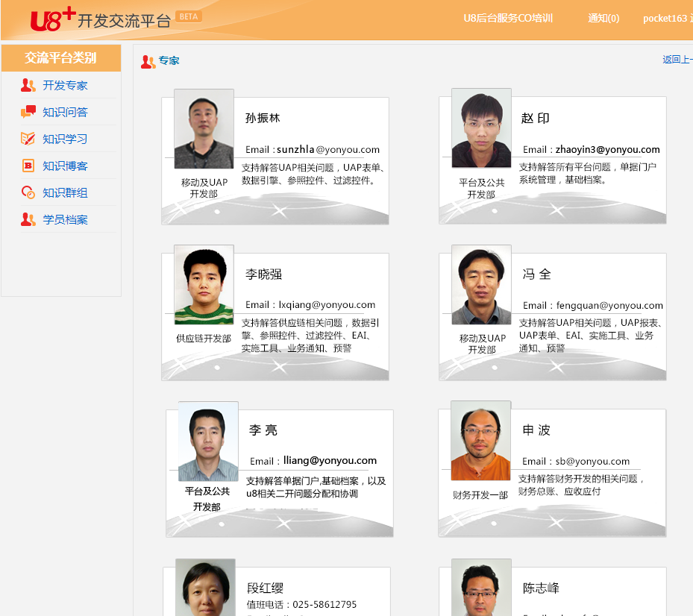Click the 知识博客 blog icon
The width and height of the screenshot is (693, 616).
tap(28, 166)
